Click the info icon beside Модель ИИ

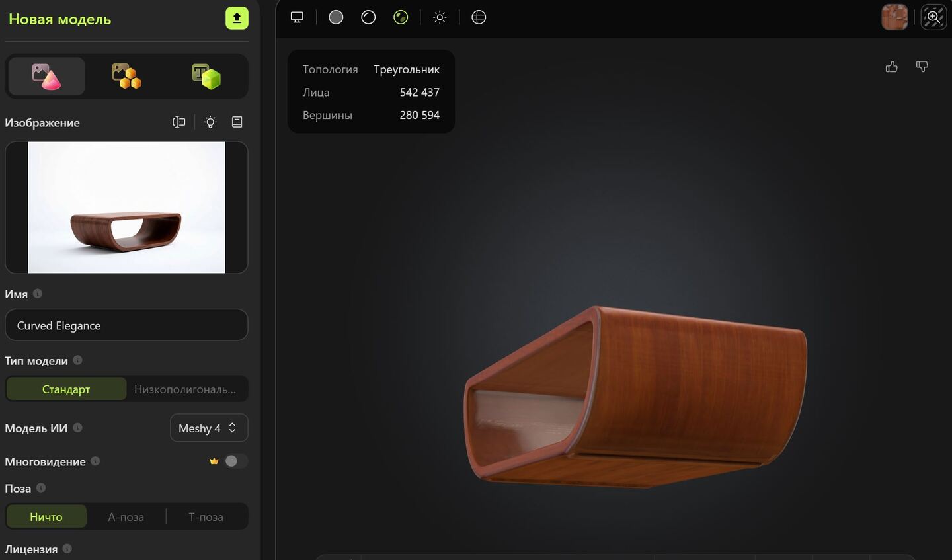(x=77, y=428)
